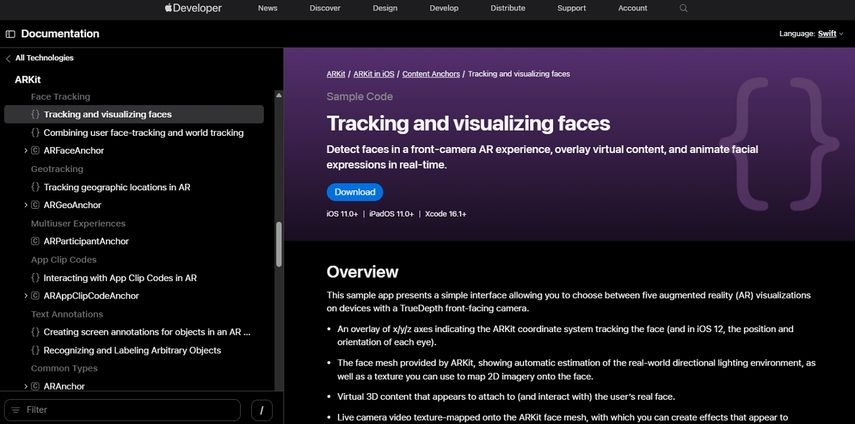Go back to All Technologies
Image resolution: width=855 pixels, height=424 pixels.
pos(44,58)
